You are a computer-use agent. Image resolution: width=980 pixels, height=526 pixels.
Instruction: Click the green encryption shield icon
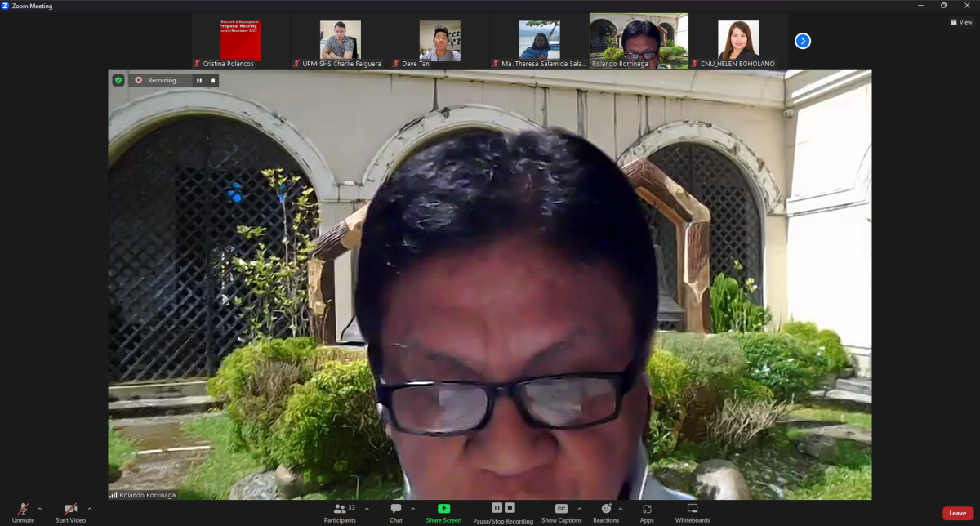point(118,80)
